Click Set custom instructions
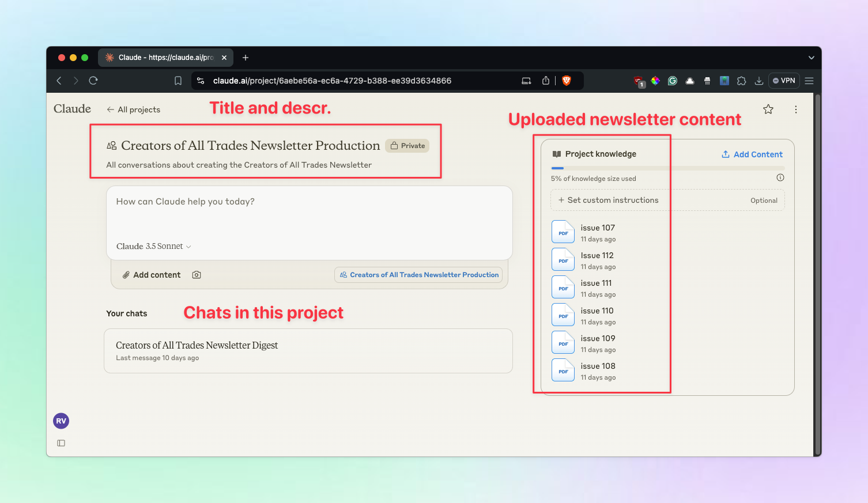This screenshot has height=503, width=868. (667, 200)
